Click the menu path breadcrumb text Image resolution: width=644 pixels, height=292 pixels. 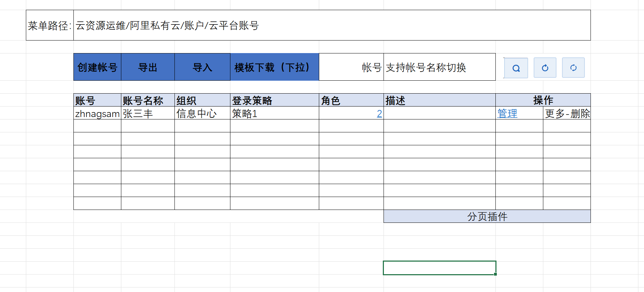click(167, 25)
